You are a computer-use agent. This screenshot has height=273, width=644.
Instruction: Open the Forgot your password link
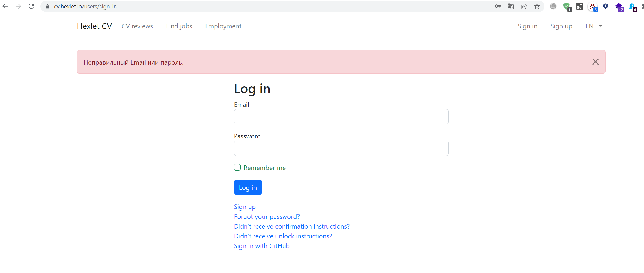pos(267,216)
